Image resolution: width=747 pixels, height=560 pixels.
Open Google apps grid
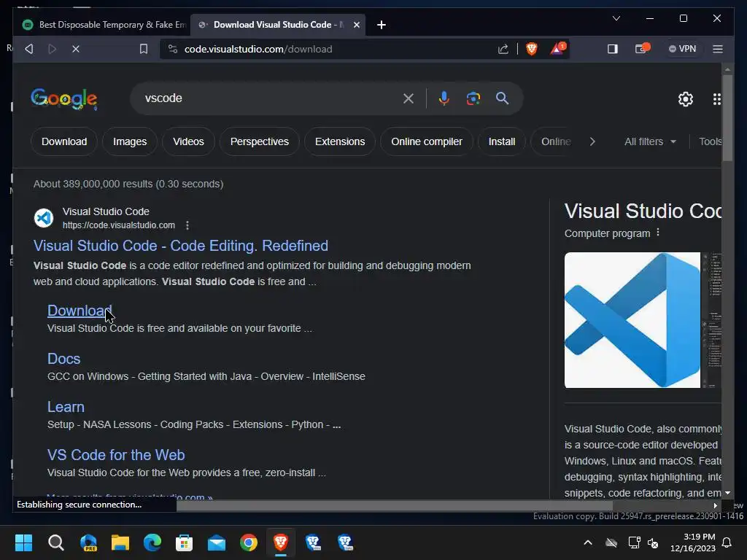click(717, 99)
